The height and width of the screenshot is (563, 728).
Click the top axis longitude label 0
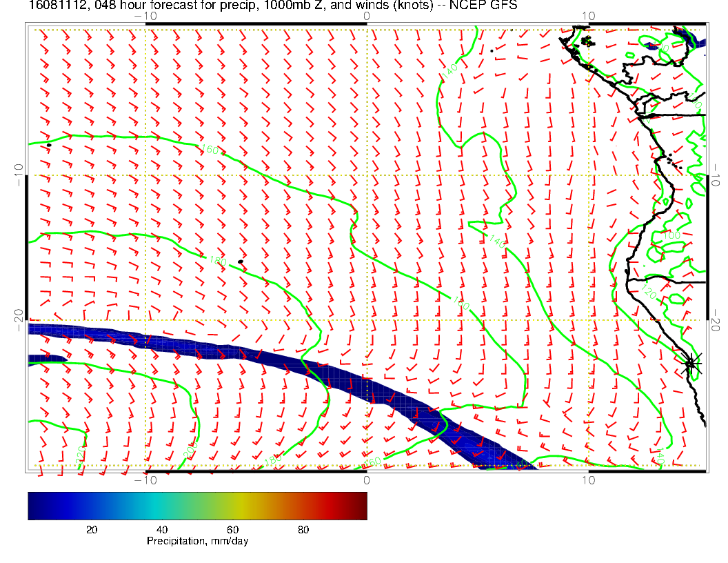366,15
